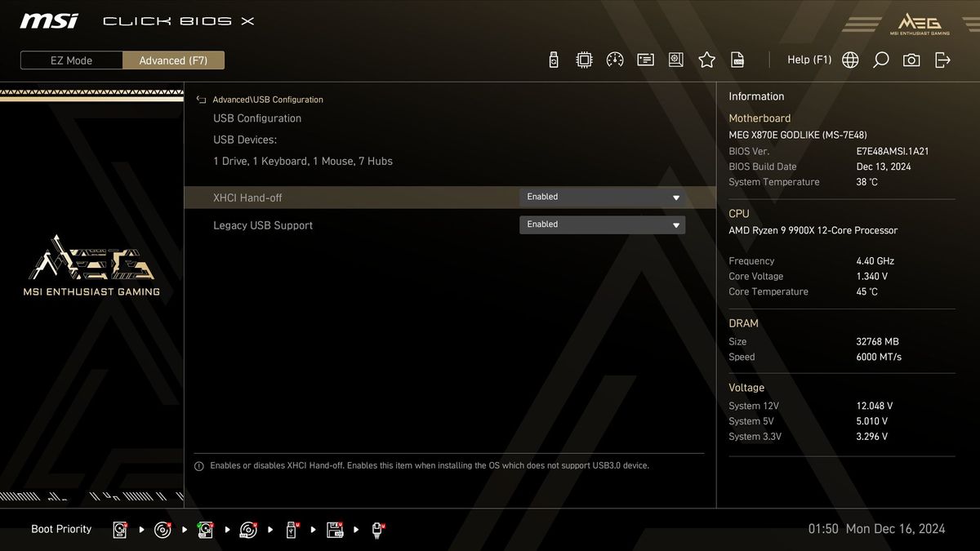Click DRAM Size 32768 MB value
This screenshot has height=551, width=980.
(877, 342)
